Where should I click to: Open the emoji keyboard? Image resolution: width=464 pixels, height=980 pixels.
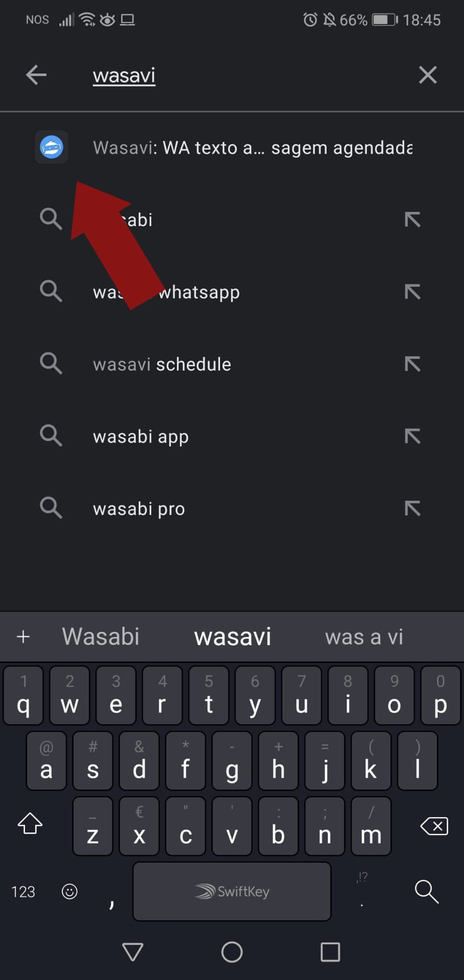point(69,891)
